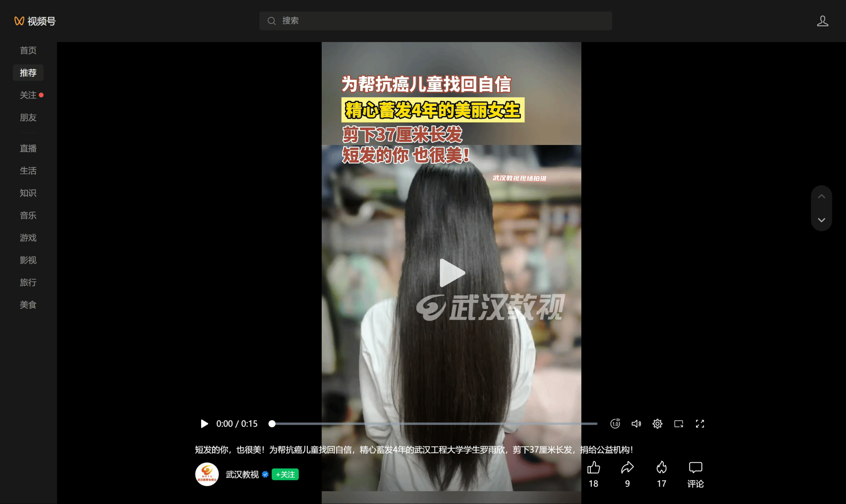This screenshot has width=846, height=504.
Task: Click the thumbs-up like icon
Action: coord(594,468)
